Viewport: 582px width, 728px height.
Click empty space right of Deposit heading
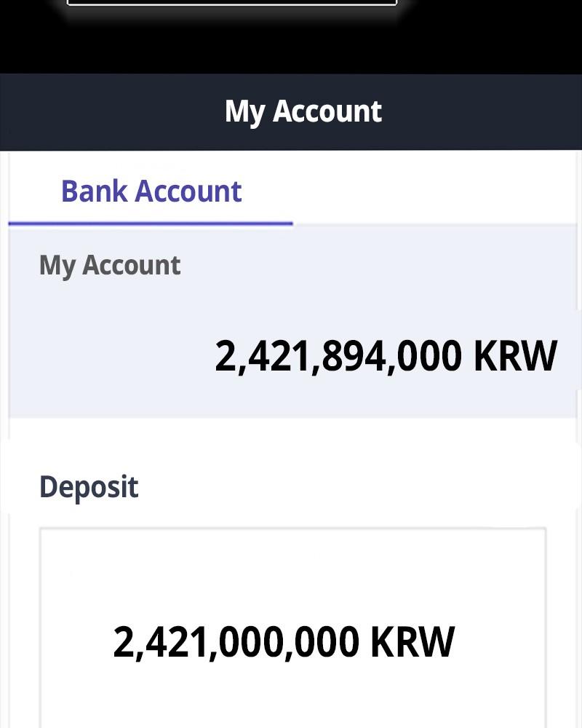coord(349,487)
